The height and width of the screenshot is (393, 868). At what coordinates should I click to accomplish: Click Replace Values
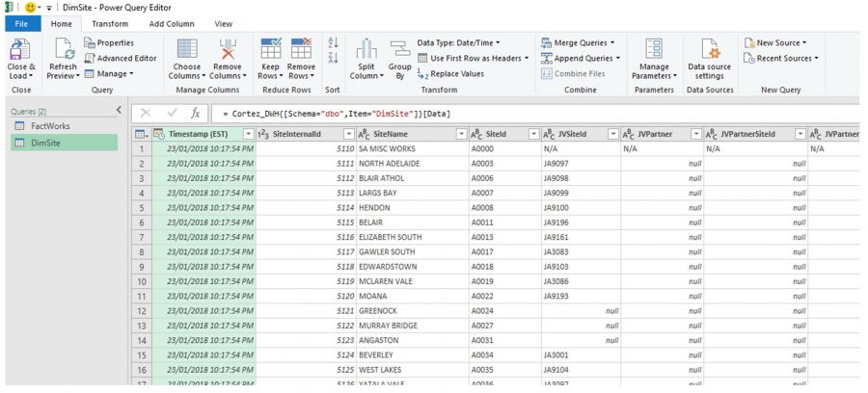[x=450, y=73]
